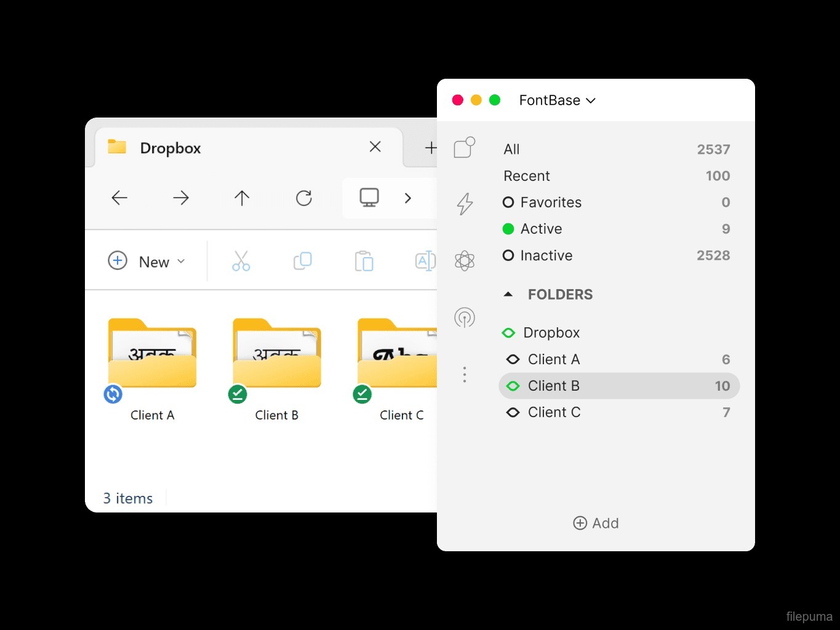The height and width of the screenshot is (630, 840).
Task: Click the Paste clipboard icon
Action: tap(364, 261)
